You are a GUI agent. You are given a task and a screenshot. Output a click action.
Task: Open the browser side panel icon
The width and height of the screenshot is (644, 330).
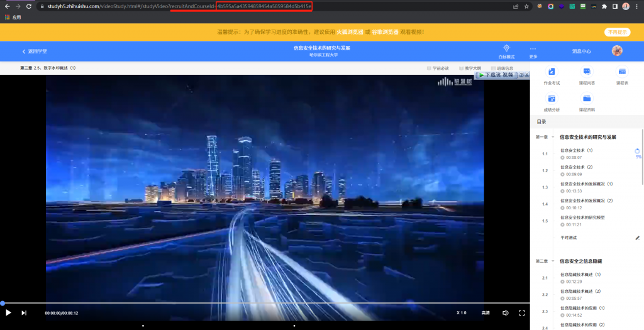pyautogui.click(x=615, y=6)
